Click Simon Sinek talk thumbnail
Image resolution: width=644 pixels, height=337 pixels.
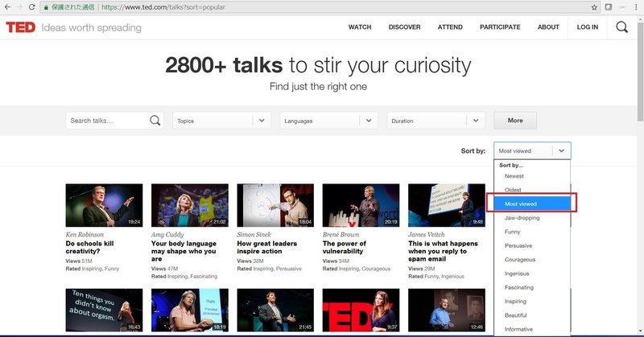[275, 205]
